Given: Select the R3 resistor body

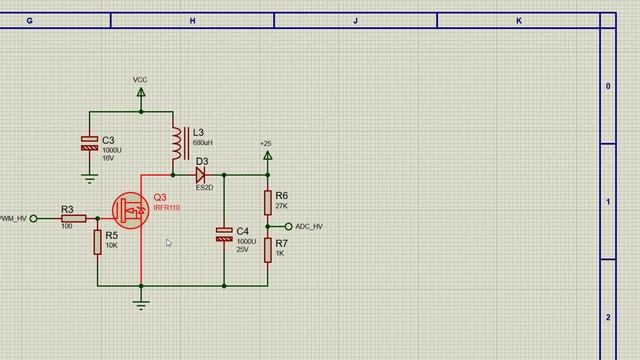Looking at the screenshot, I should (x=74, y=219).
